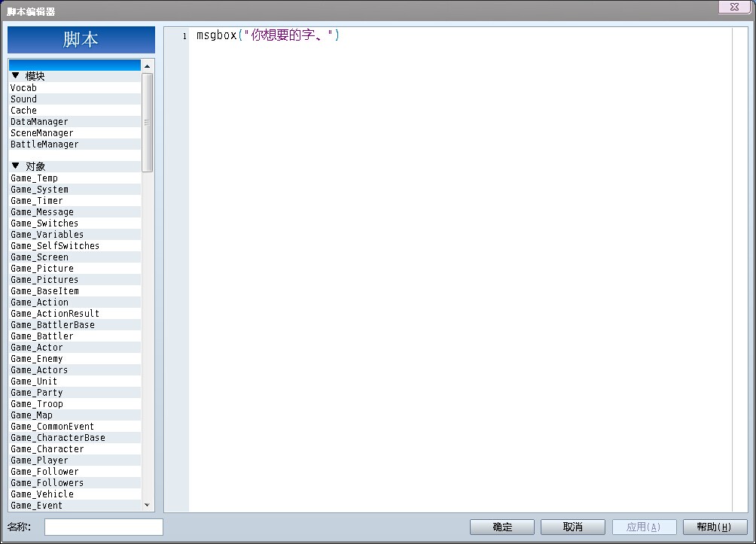Select the Game_ActionResult script entry

point(75,313)
